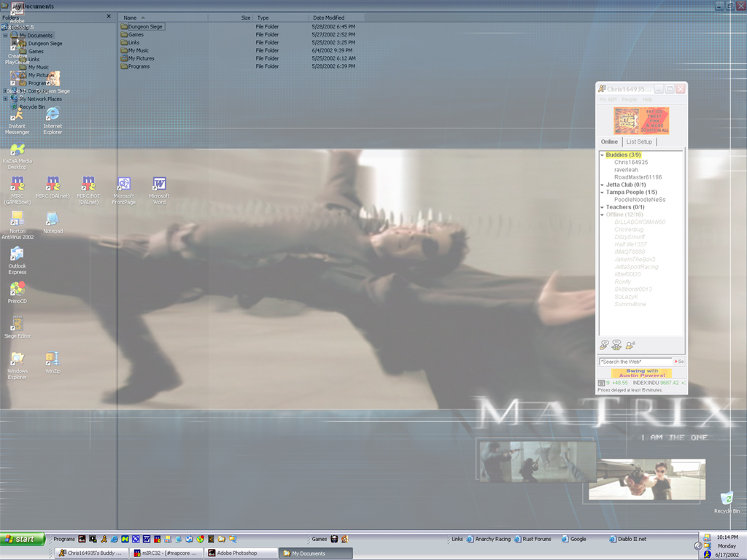Switch to Chris164935's Buddy List taskbar button

[92, 553]
